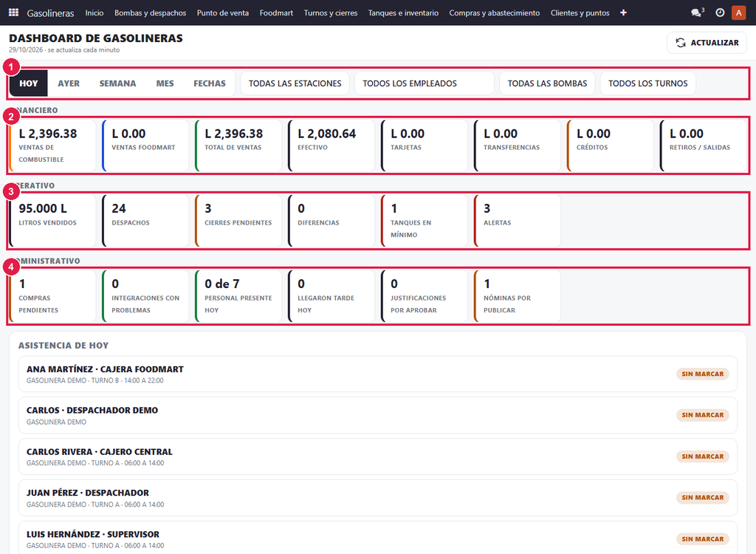
Task: Open the CRÉDITOS card
Action: [x=611, y=146]
